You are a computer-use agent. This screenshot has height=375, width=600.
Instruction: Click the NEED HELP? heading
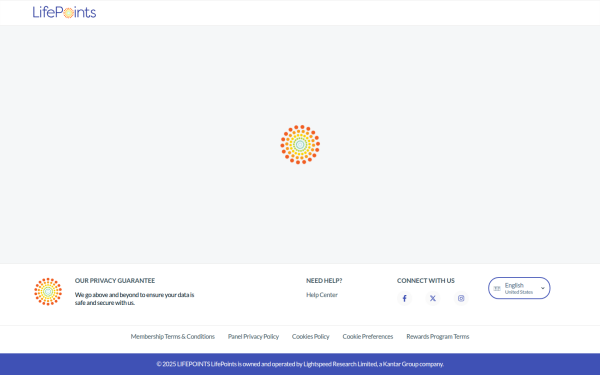click(x=324, y=280)
